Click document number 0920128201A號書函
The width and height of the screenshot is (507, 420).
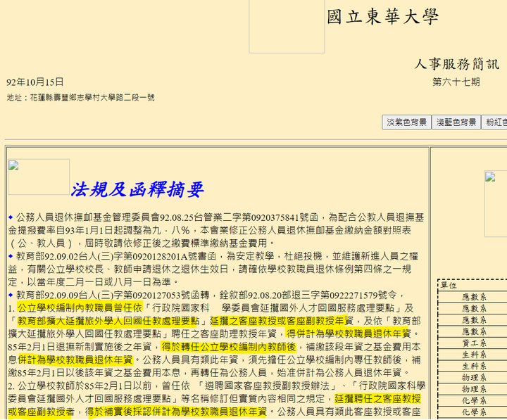pyautogui.click(x=175, y=257)
